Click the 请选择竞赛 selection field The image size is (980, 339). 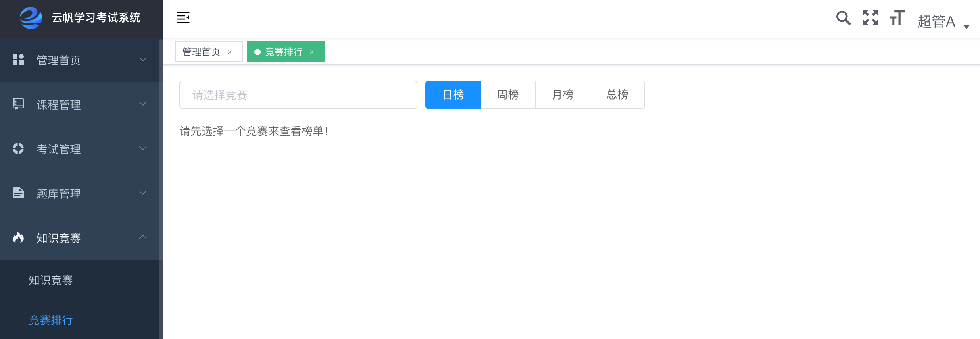tap(298, 95)
